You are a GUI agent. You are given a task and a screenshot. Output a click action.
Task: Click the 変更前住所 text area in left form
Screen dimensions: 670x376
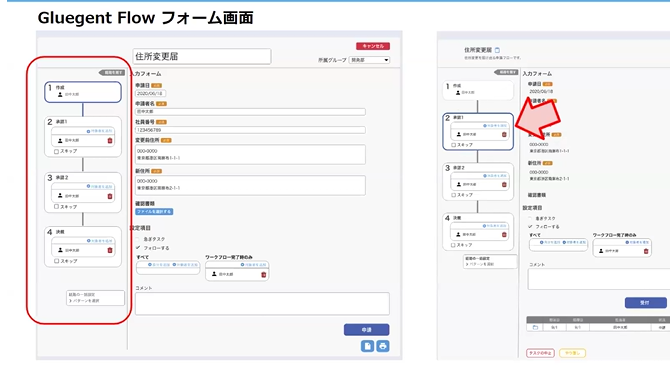pyautogui.click(x=250, y=155)
